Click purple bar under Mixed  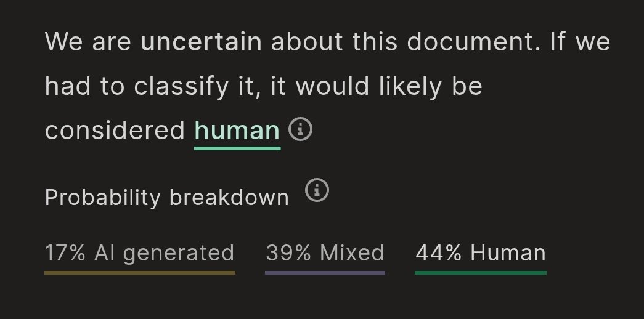(x=325, y=272)
